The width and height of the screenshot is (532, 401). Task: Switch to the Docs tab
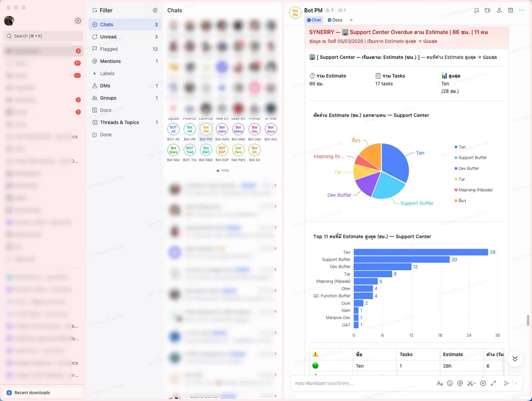335,20
